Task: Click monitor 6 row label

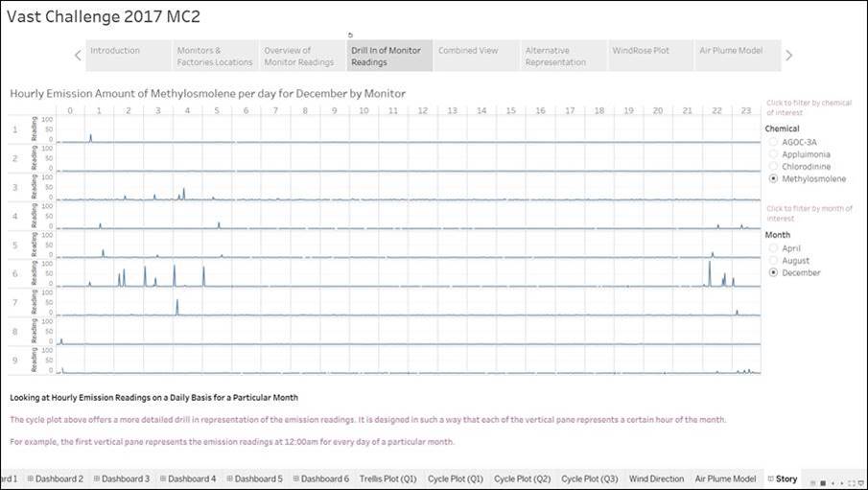Action: [x=15, y=273]
